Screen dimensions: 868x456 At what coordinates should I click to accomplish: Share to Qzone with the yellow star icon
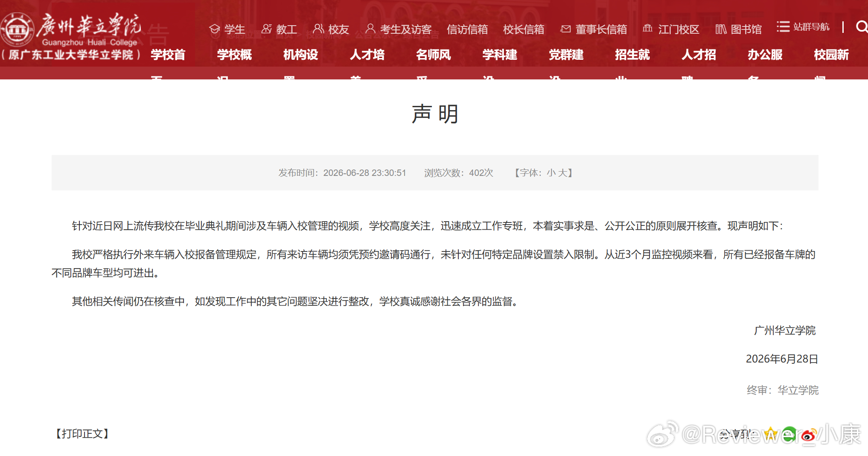[770, 435]
